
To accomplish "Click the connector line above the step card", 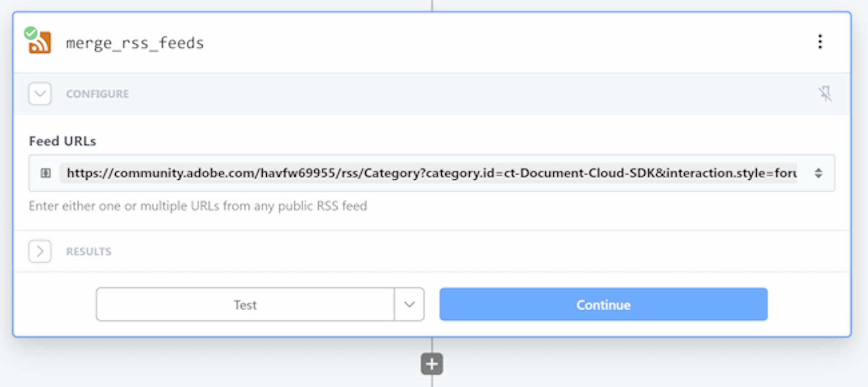I will 432,5.
